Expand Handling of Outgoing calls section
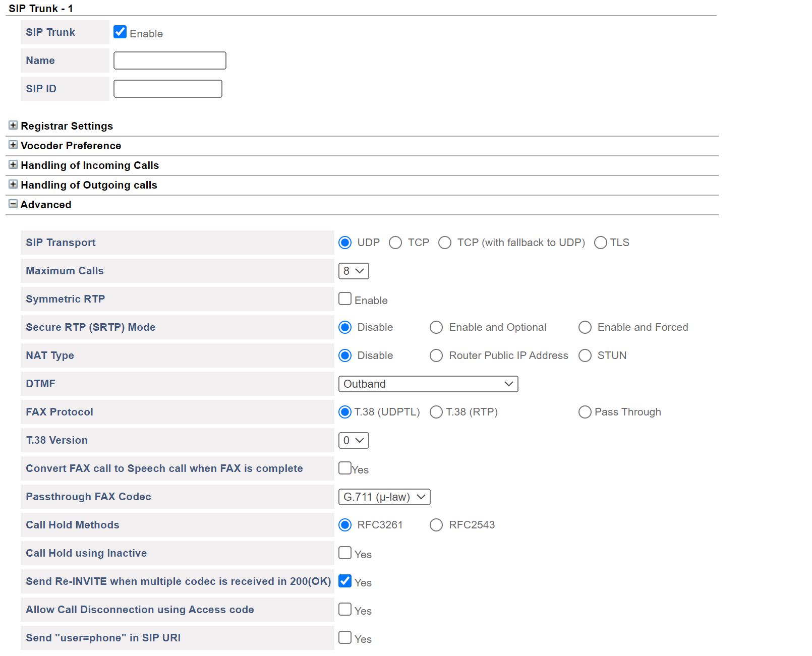 13,185
